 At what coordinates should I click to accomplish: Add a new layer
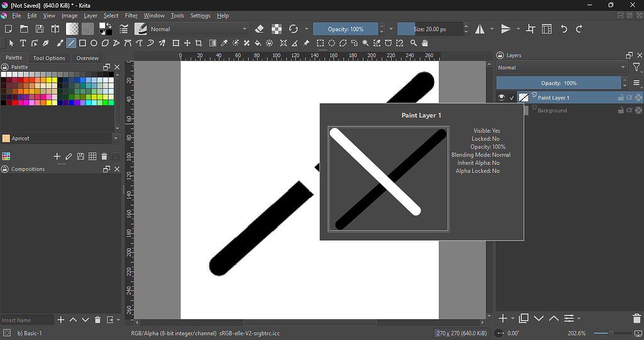coord(502,318)
